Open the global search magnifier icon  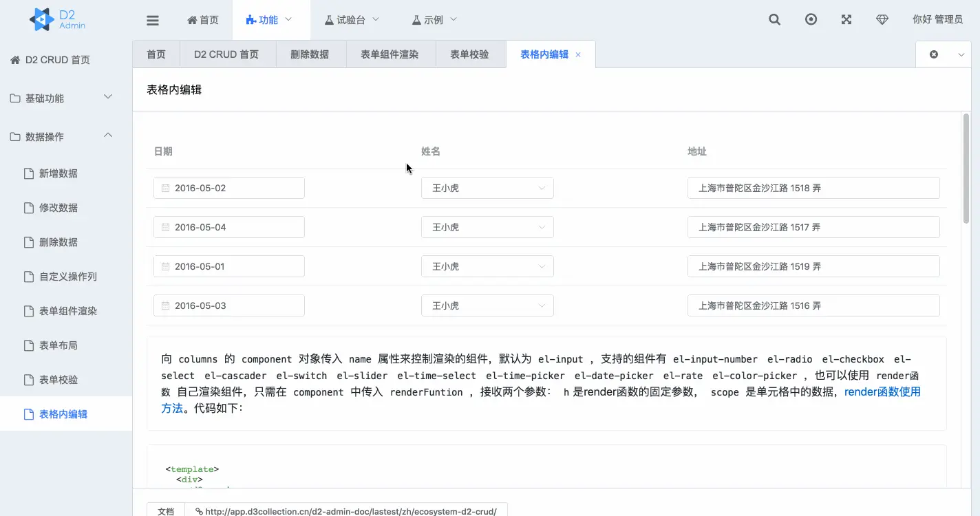click(774, 19)
